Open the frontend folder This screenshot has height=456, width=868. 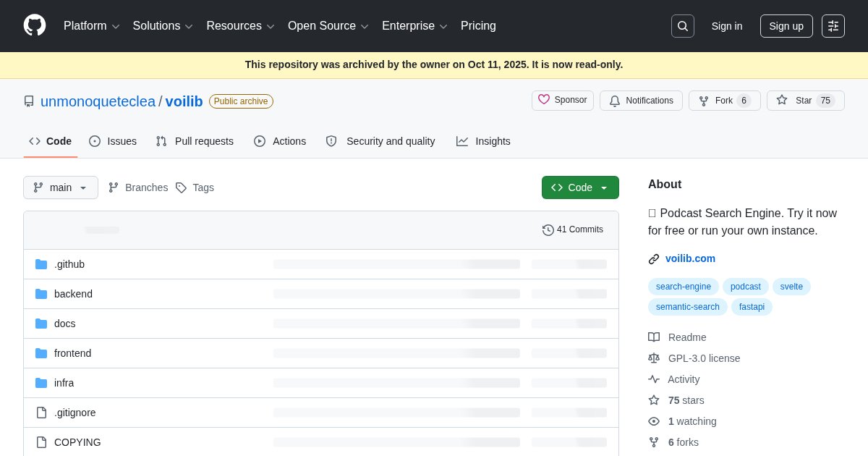tap(72, 353)
